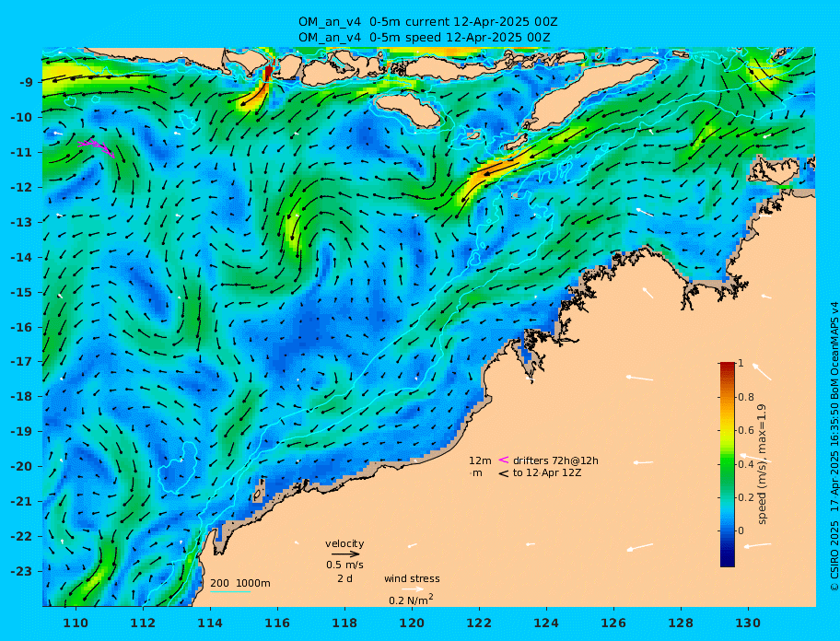840x641 pixels.
Task: Click the Sumba island landmass
Action: 407,110
